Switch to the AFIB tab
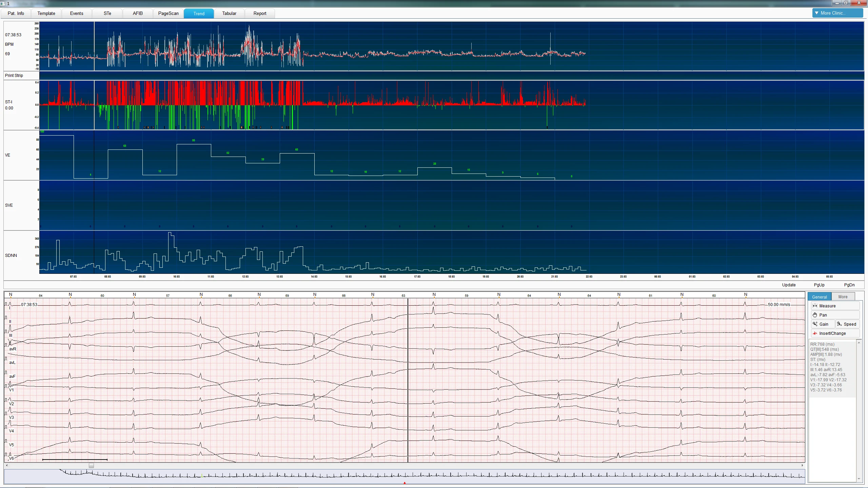This screenshot has width=868, height=488. coord(138,13)
